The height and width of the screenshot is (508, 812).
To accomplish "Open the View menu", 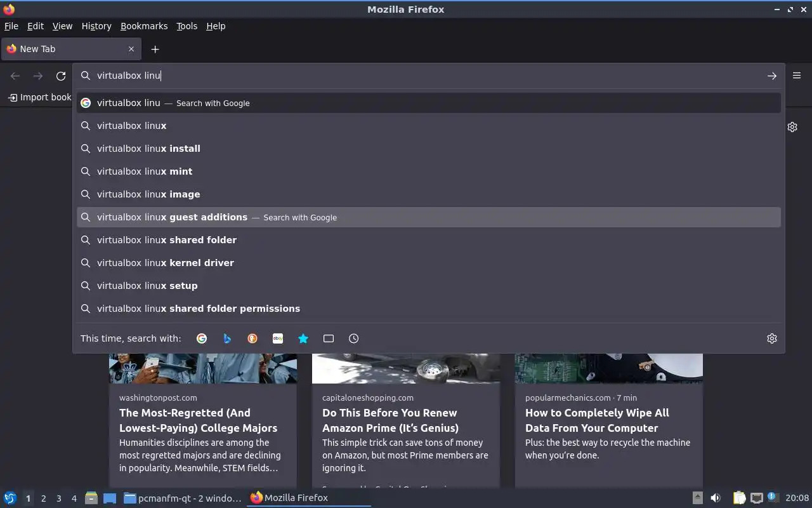I will click(x=62, y=26).
